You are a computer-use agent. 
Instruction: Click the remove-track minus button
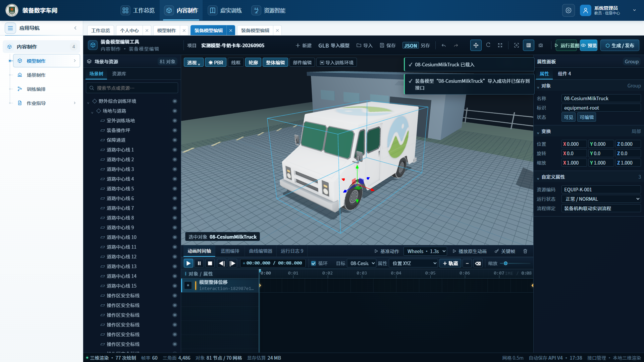(x=467, y=263)
